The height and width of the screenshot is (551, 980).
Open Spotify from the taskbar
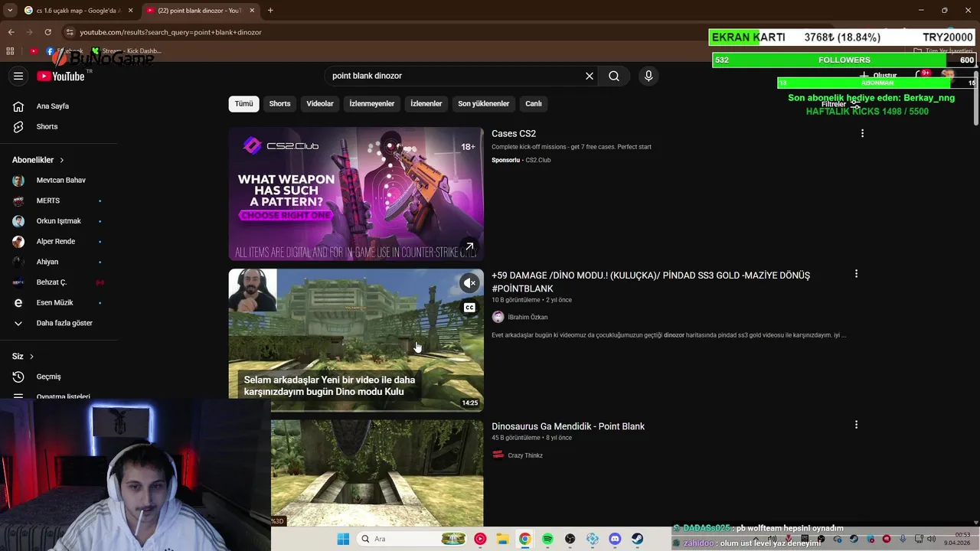547,539
